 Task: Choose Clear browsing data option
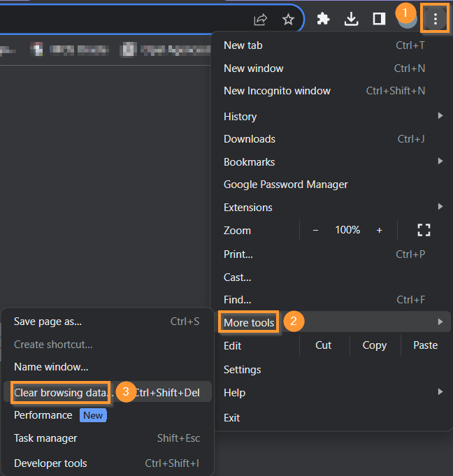[107, 392]
